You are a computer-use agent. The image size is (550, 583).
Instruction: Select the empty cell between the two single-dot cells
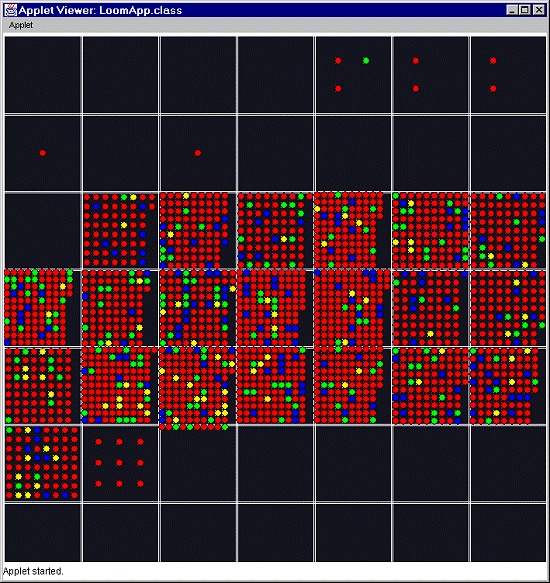120,153
